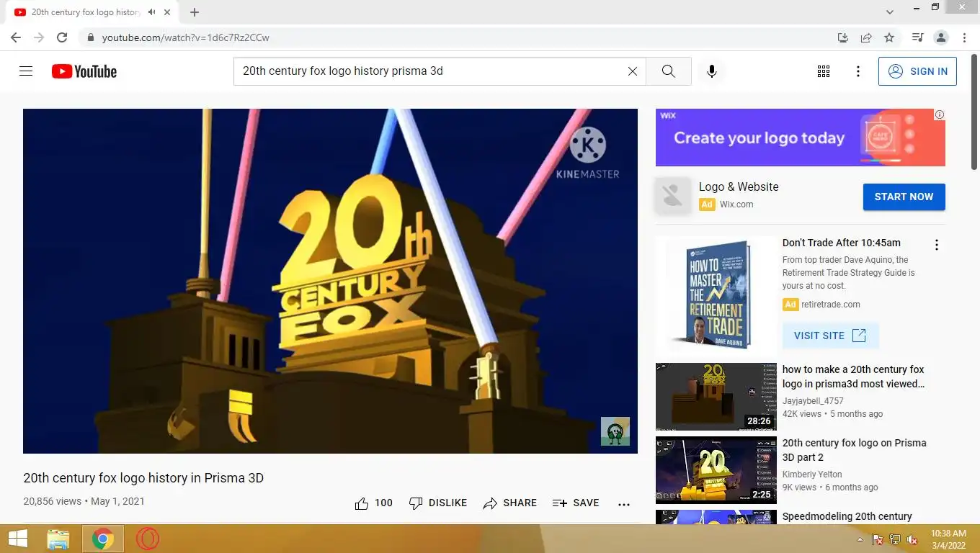This screenshot has width=980, height=553.
Task: Open 2:25 Prisma 3D part 2 thumbnail
Action: tap(716, 470)
